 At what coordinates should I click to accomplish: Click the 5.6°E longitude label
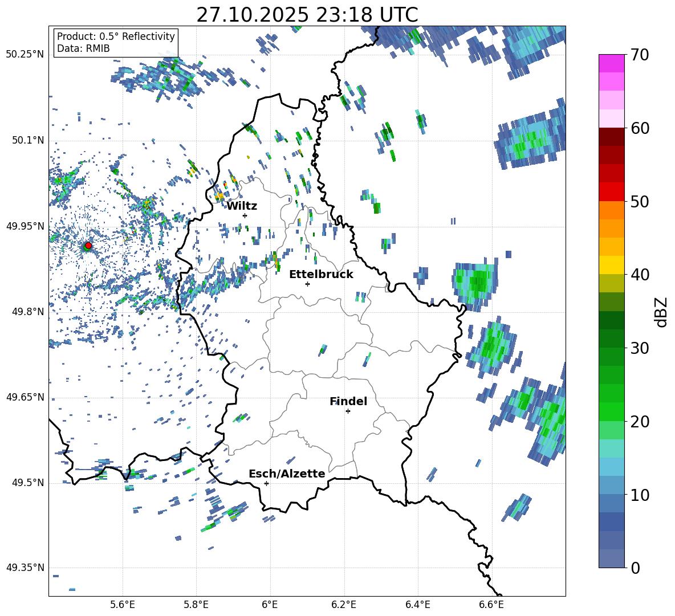(123, 605)
